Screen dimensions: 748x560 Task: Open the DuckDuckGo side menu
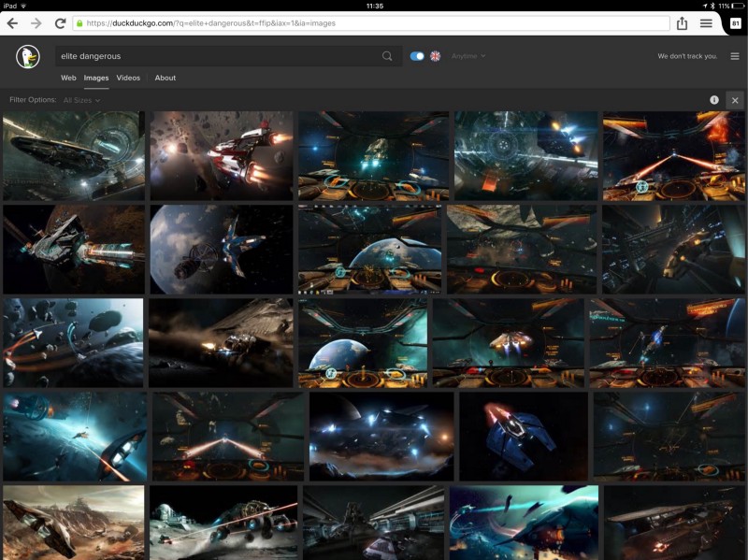coord(735,56)
